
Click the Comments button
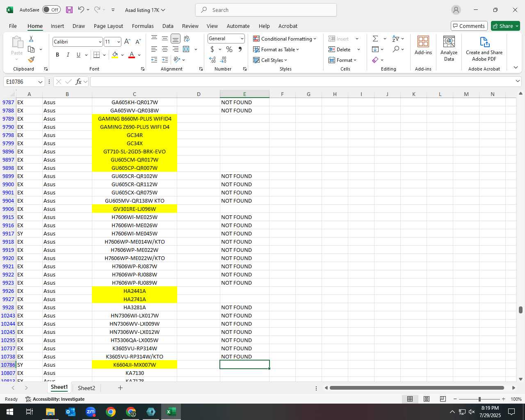pyautogui.click(x=469, y=26)
